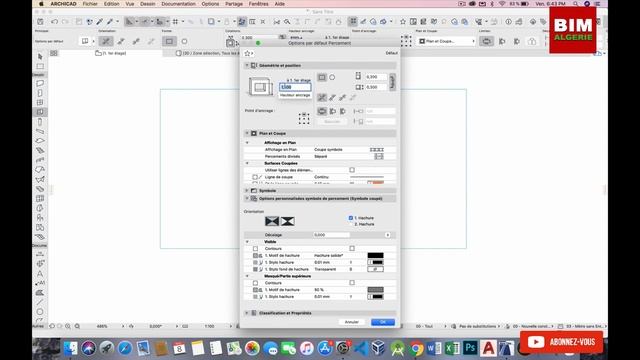Image resolution: width=640 pixels, height=360 pixels.
Task: Collapse the Affichage en Plan group
Action: coord(247,143)
